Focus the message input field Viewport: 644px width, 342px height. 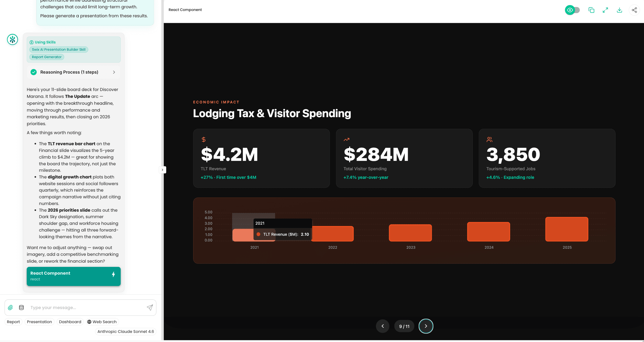(86, 307)
